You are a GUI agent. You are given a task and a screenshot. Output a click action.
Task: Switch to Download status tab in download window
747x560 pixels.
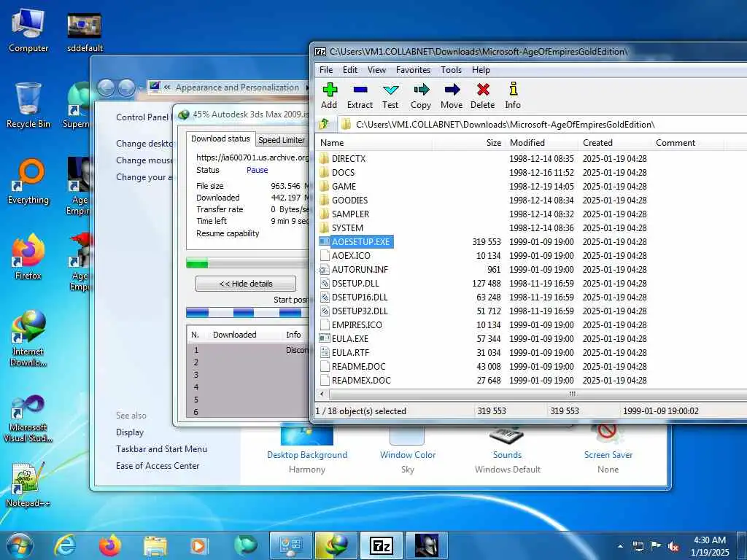pyautogui.click(x=220, y=139)
